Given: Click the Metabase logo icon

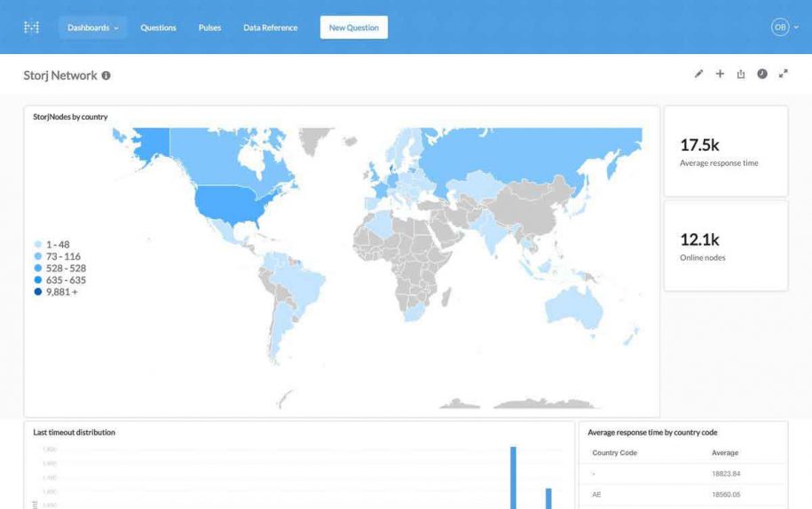Looking at the screenshot, I should click(x=31, y=27).
